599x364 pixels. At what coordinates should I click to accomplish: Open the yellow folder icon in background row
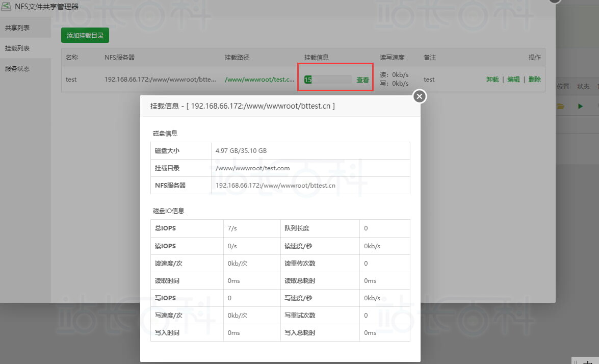click(561, 106)
